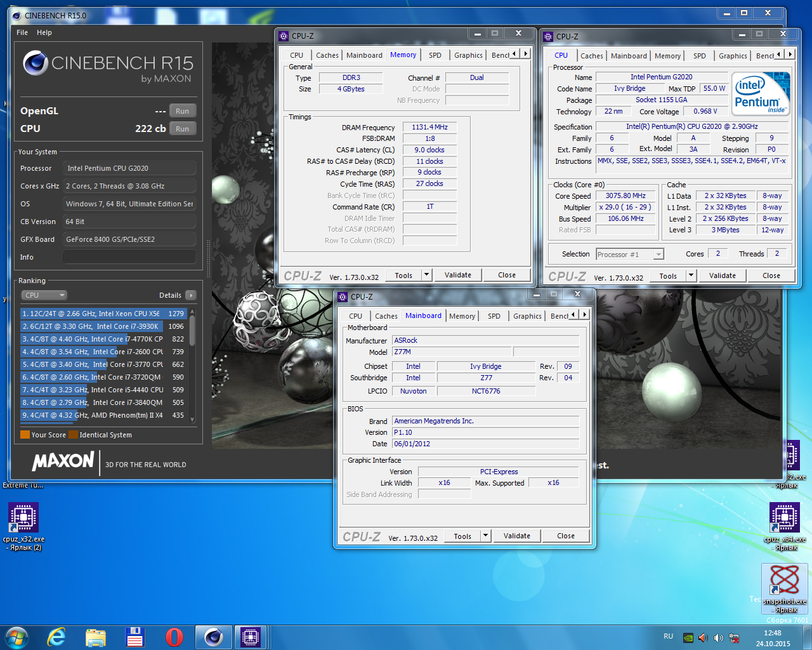Viewport: 812px width, 650px height.
Task: Open the Windows Start menu
Action: pos(17,637)
